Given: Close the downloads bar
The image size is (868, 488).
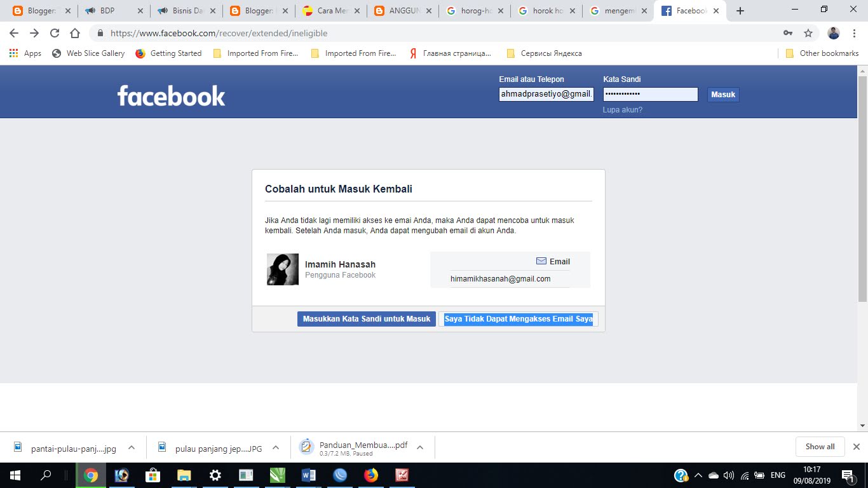Looking at the screenshot, I should pyautogui.click(x=857, y=447).
